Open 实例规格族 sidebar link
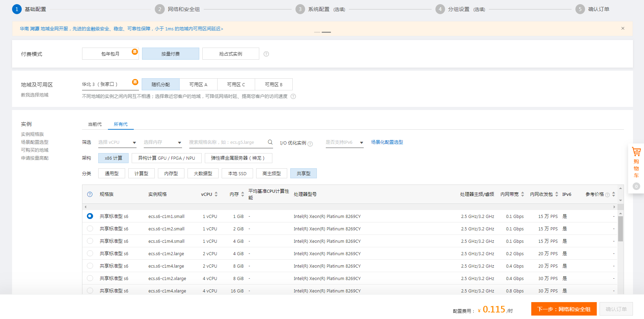Viewport: 644px width, 319px height. pyautogui.click(x=32, y=134)
